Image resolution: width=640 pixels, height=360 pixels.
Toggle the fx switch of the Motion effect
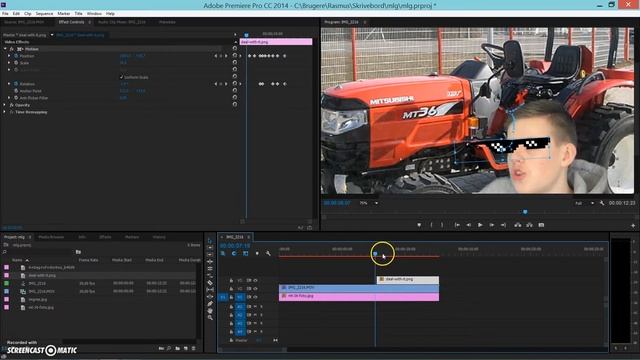[11, 49]
